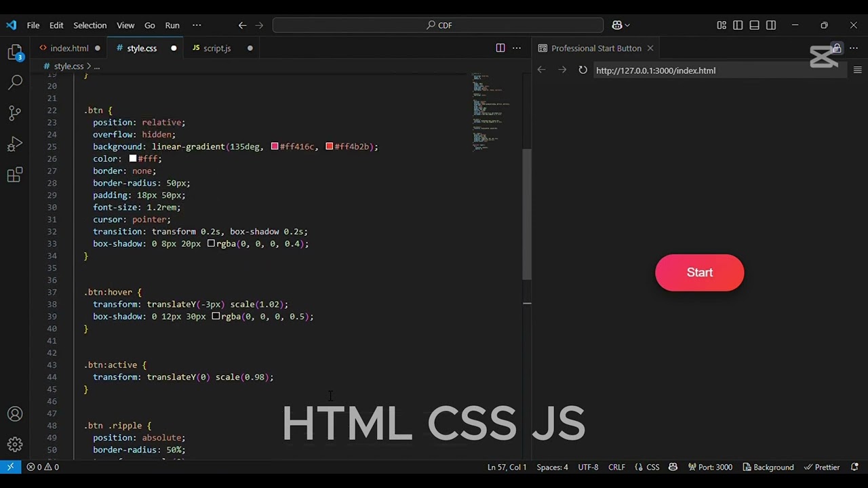
Task: Open notifications bell in status bar
Action: coord(854,467)
